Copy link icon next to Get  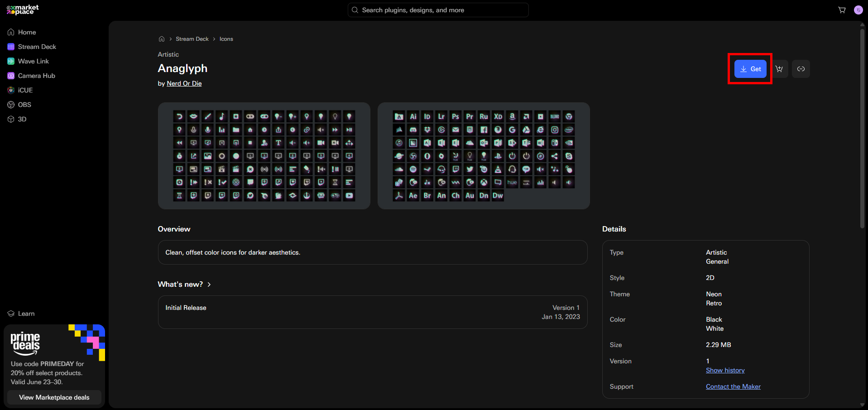pos(801,69)
